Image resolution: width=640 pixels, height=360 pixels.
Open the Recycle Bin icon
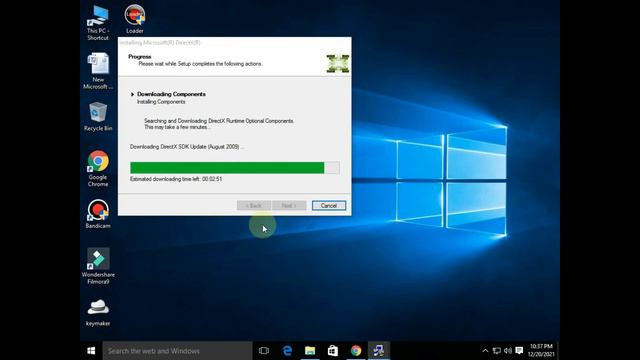(x=98, y=116)
